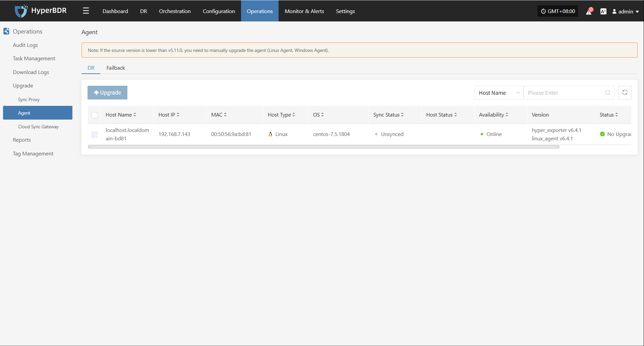Open the Host Name filter dropdown
Screen dimensions: 644x346
[499, 93]
